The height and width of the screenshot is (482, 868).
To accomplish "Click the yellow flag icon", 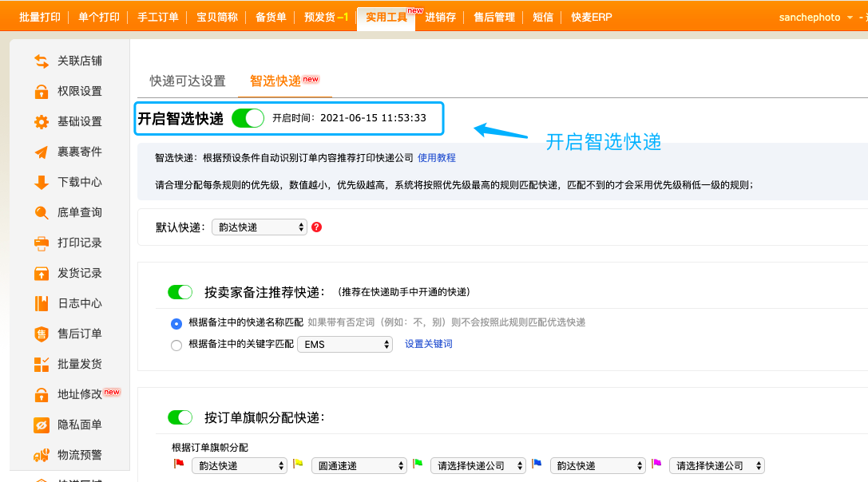I will tap(298, 464).
